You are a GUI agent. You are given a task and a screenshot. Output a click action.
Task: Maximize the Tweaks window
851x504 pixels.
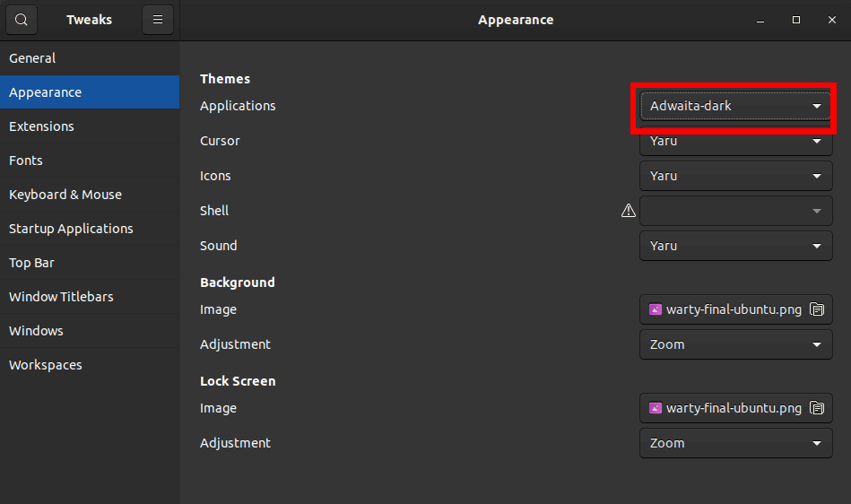point(795,20)
